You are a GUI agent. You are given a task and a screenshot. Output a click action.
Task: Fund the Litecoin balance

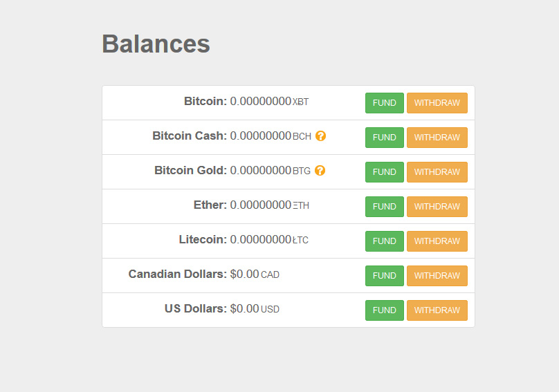[385, 241]
